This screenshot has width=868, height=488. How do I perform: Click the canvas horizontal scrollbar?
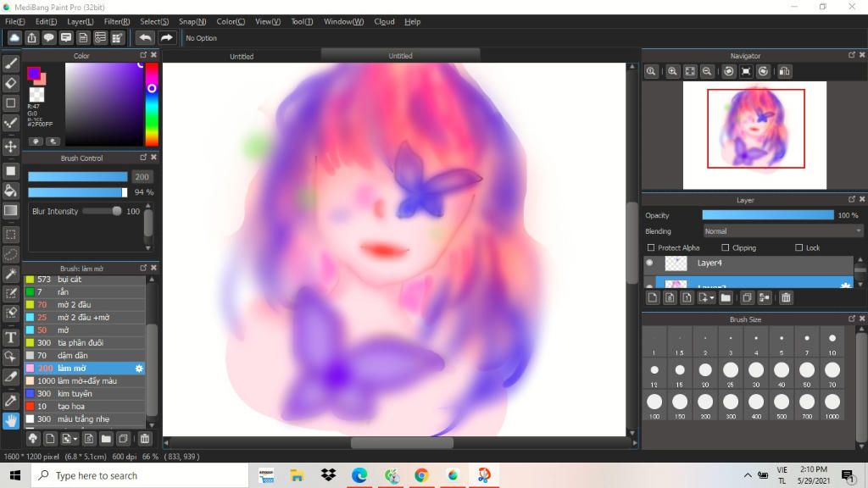pos(402,442)
